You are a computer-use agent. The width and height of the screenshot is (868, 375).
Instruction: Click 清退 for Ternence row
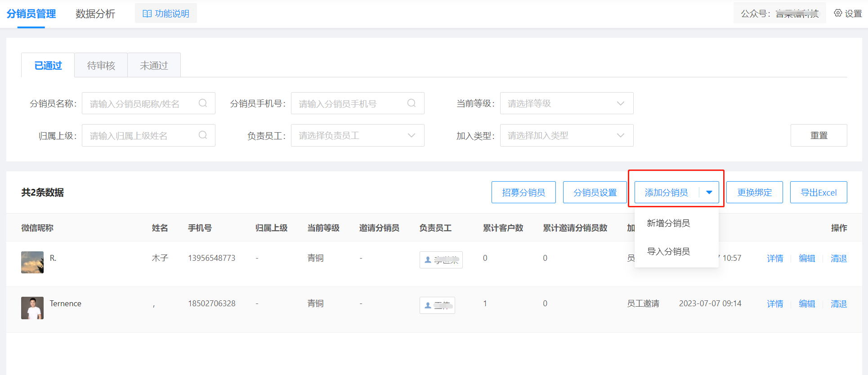839,304
